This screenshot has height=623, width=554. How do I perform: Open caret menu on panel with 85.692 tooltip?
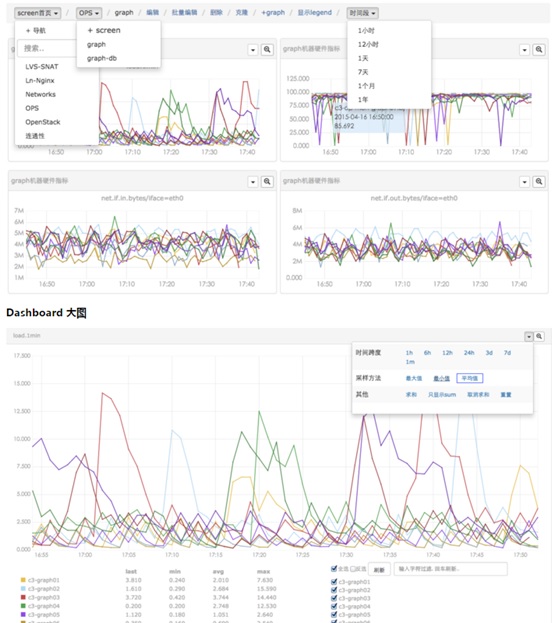click(525, 49)
